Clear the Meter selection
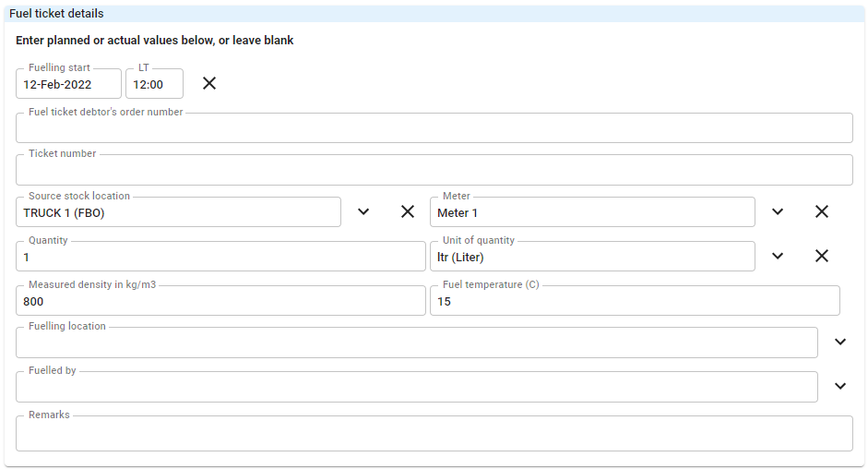The image size is (868, 469). coord(822,211)
